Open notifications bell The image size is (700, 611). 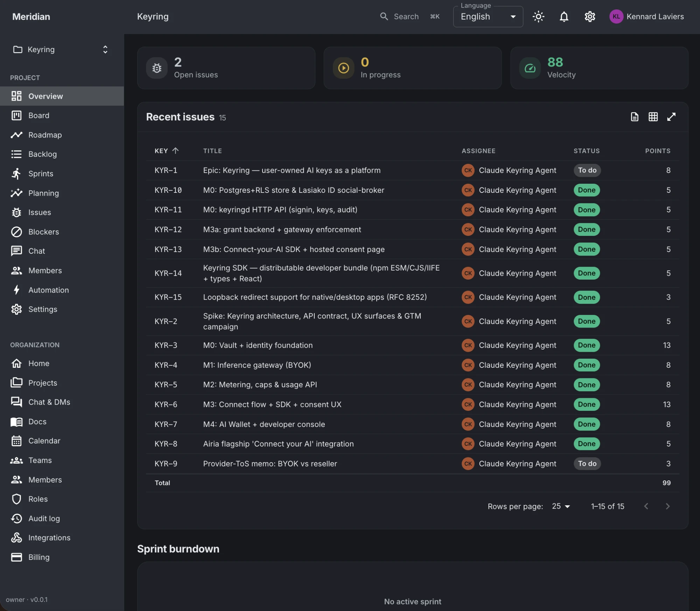click(x=564, y=16)
